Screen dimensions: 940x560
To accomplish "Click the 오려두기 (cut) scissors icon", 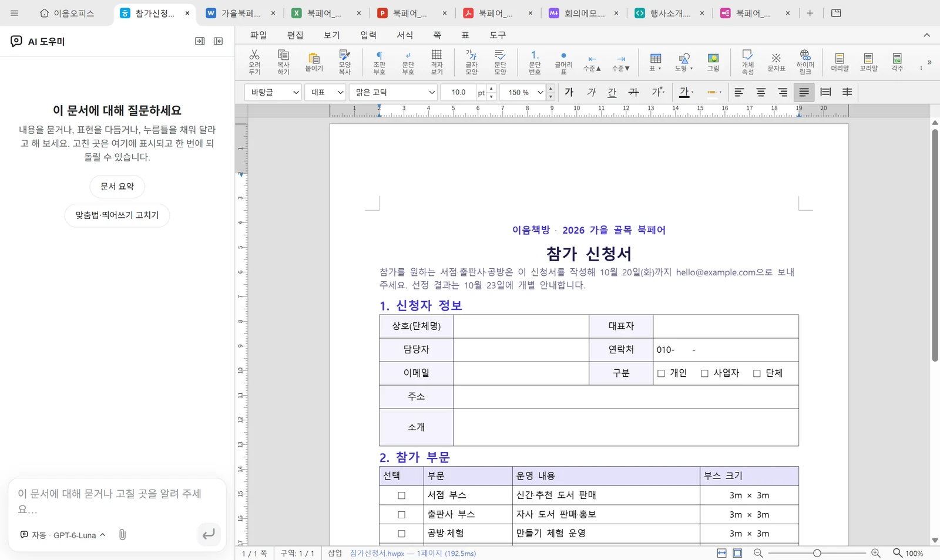I will (254, 62).
